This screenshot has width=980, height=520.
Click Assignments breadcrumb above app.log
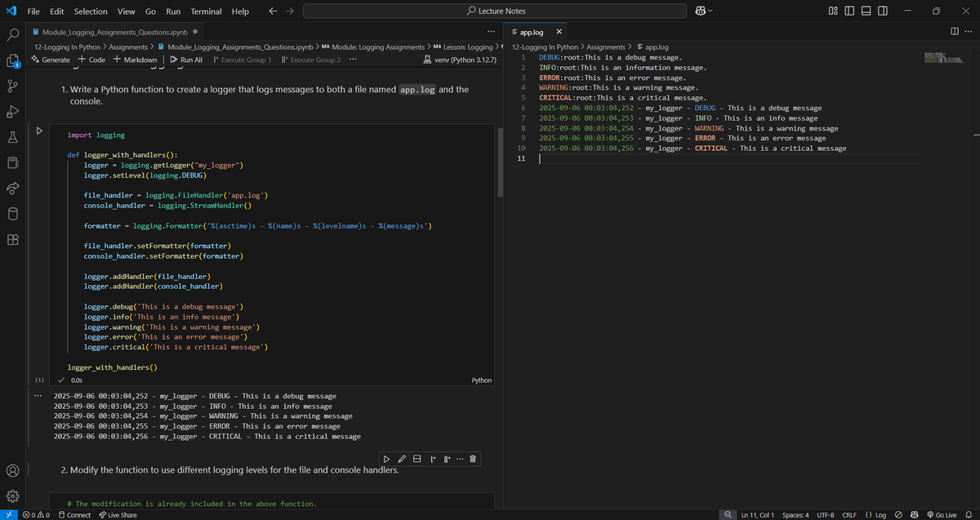click(x=605, y=47)
